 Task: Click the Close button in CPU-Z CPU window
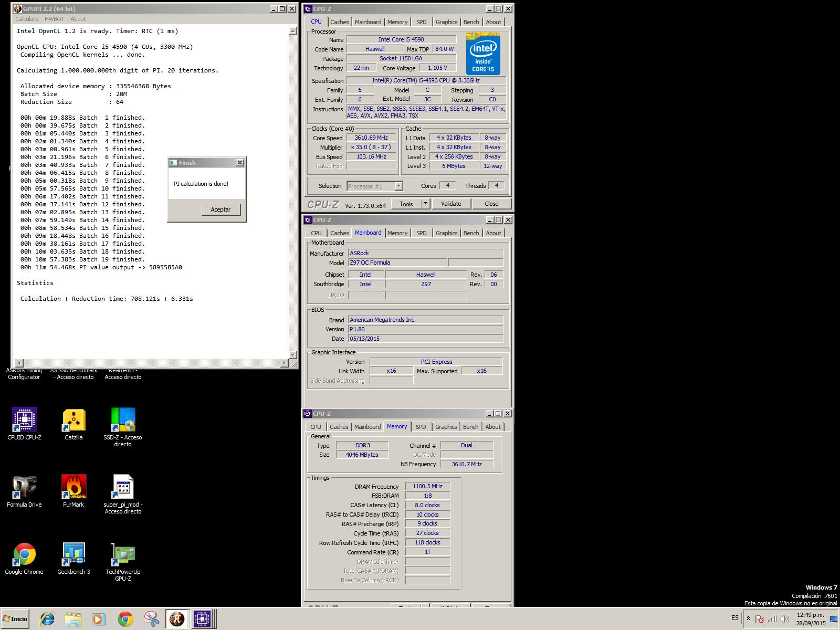point(491,204)
